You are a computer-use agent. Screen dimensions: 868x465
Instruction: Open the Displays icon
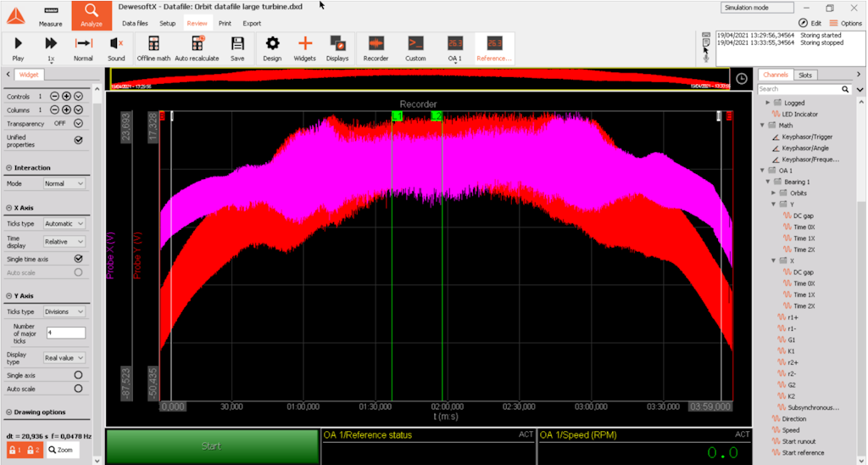tap(337, 48)
